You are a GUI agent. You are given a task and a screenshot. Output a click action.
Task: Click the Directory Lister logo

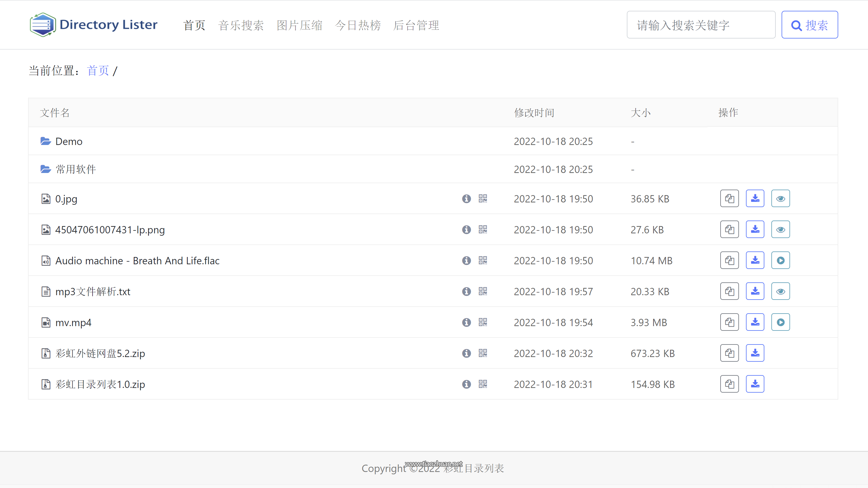click(93, 25)
